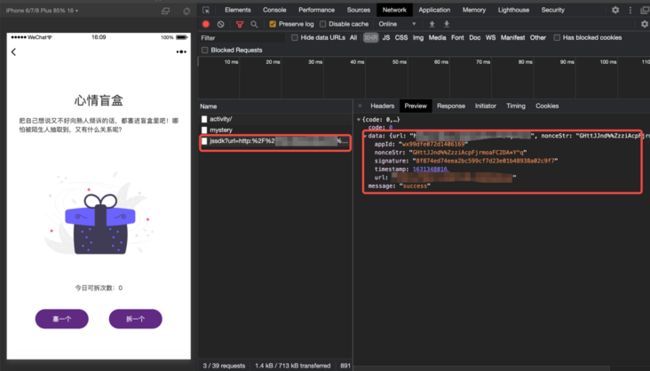The height and width of the screenshot is (371, 650).
Task: Select checkbox beside activity/ request
Action: click(x=204, y=119)
